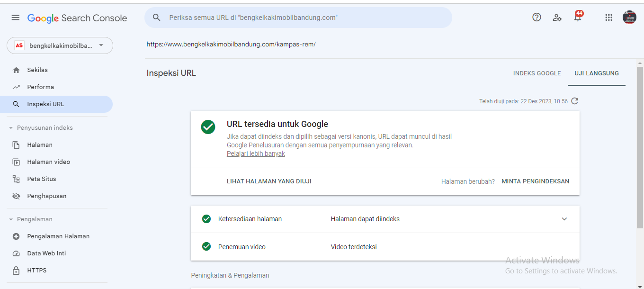The height and width of the screenshot is (289, 644).
Task: Click the Penemuan video row
Action: click(385, 247)
